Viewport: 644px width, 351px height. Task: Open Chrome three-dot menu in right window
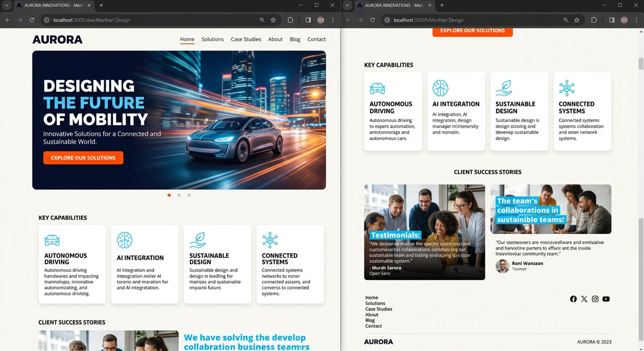[x=636, y=20]
